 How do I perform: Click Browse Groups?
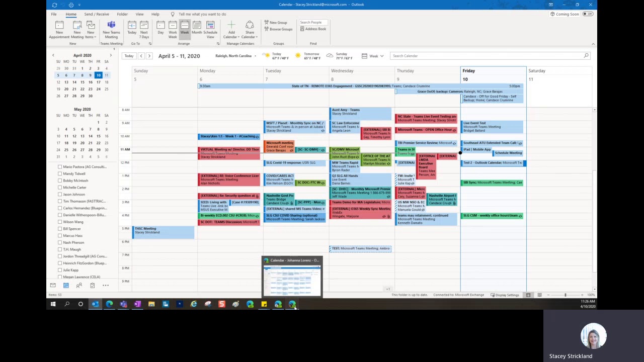click(278, 29)
